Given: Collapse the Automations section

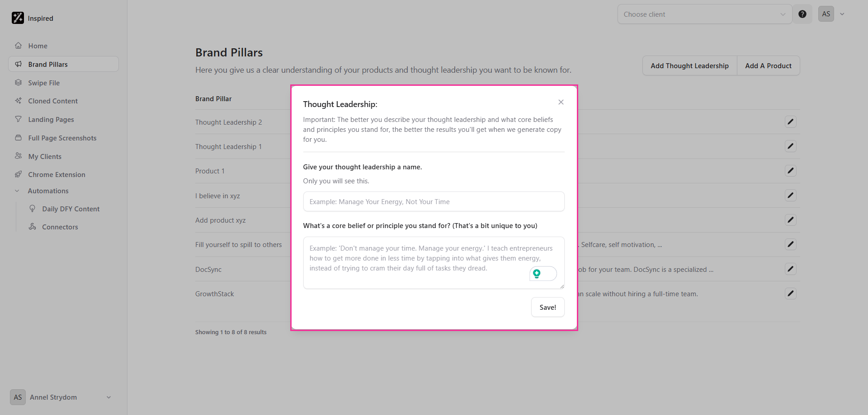Looking at the screenshot, I should click(17, 191).
